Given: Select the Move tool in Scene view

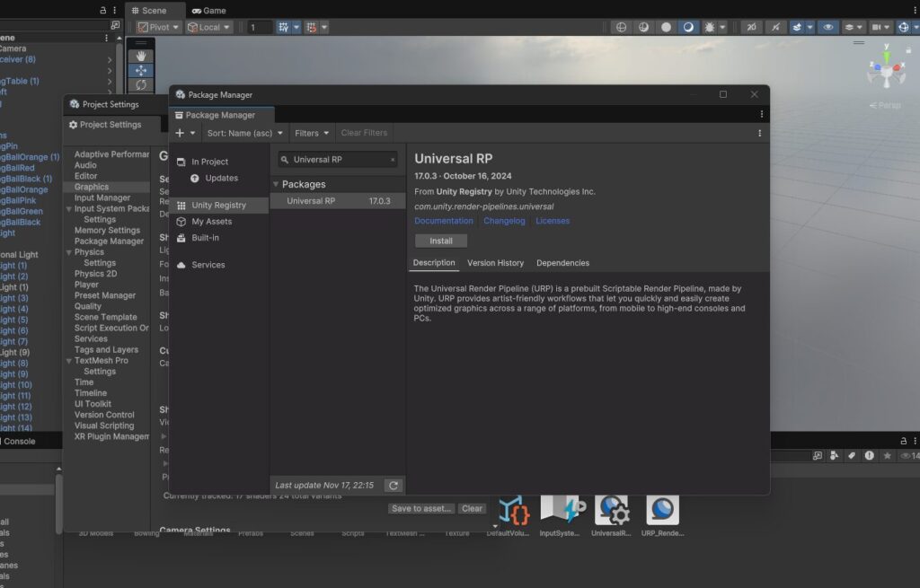Looking at the screenshot, I should pyautogui.click(x=141, y=70).
